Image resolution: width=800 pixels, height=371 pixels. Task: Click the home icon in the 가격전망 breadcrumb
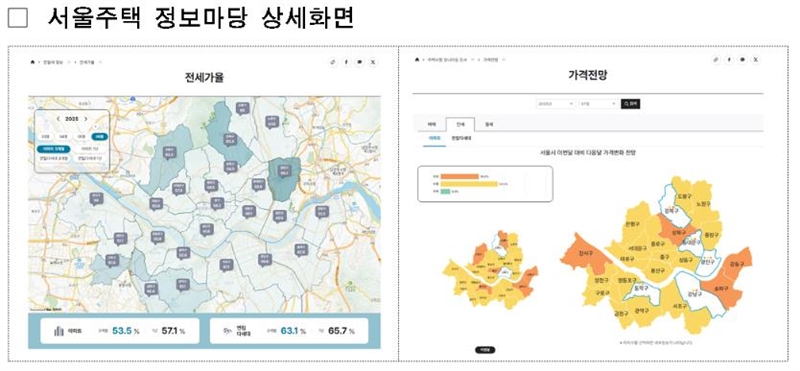point(417,60)
